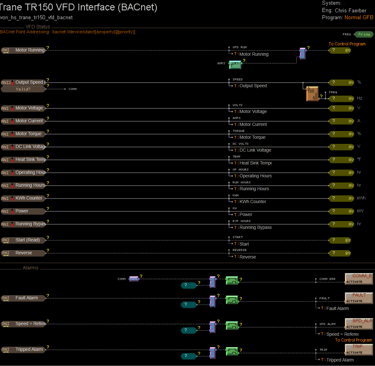Click the 'T: Running Bypass' trend label
The height and width of the screenshot is (366, 375).
point(253,227)
